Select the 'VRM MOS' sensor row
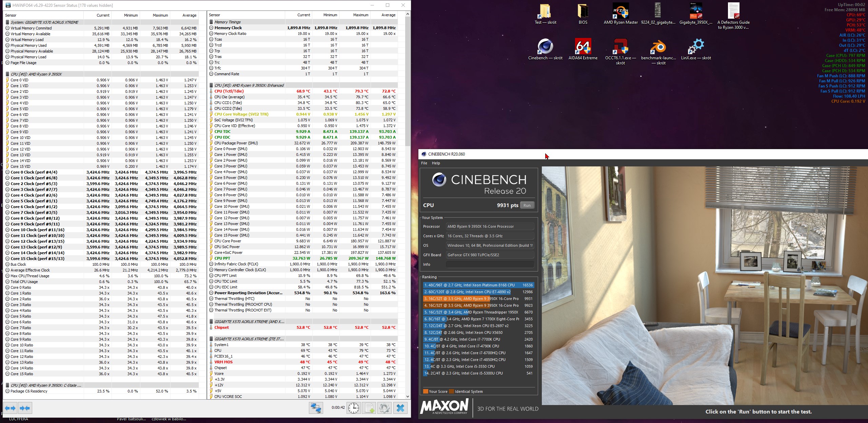Image resolution: width=868 pixels, height=423 pixels. tap(303, 362)
